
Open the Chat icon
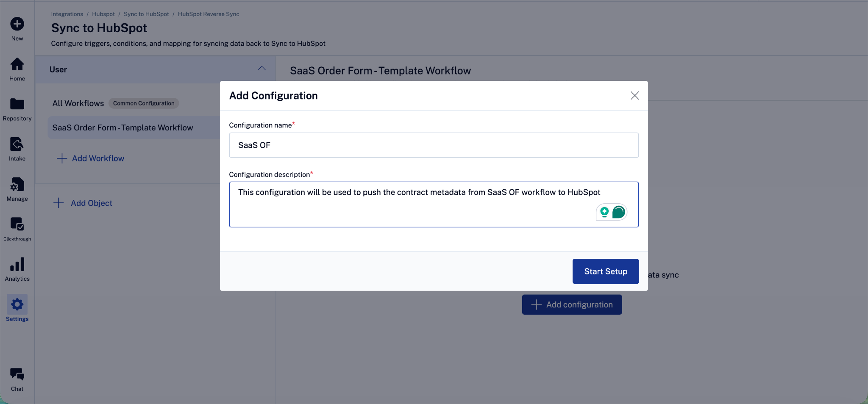coord(17,375)
